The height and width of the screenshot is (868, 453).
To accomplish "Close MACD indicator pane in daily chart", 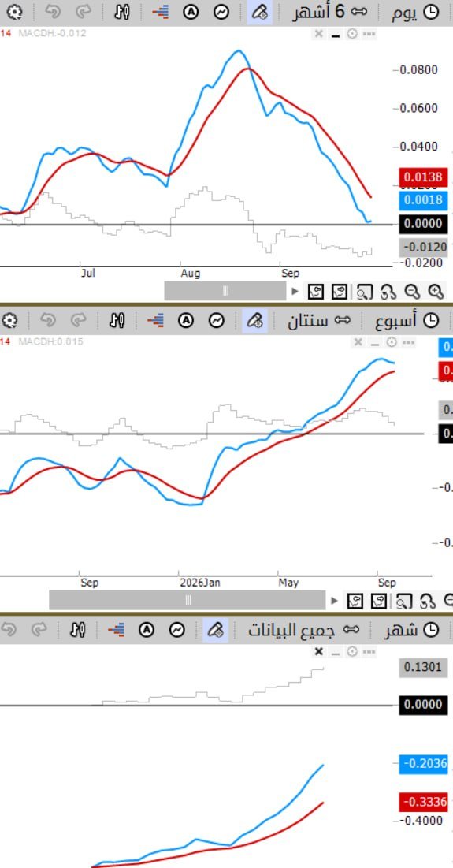I will pyautogui.click(x=318, y=35).
